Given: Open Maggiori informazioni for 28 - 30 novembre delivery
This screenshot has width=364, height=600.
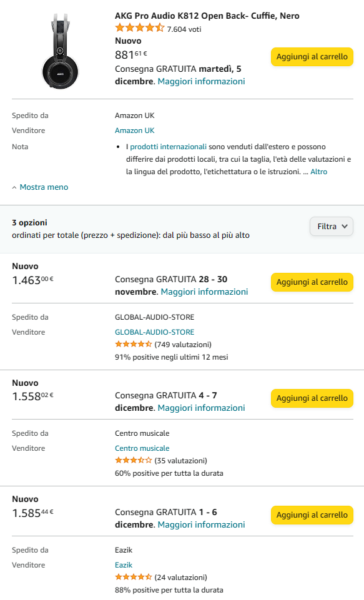Looking at the screenshot, I should [x=204, y=292].
